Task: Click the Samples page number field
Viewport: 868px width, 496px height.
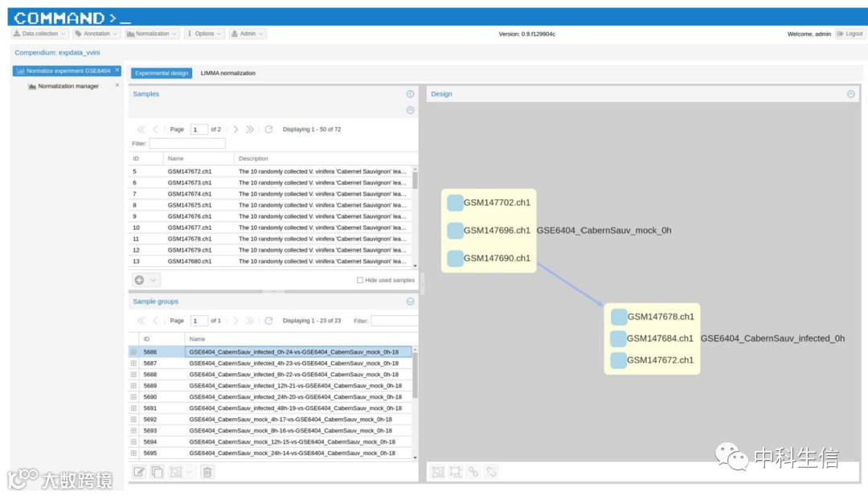Action: (x=199, y=129)
